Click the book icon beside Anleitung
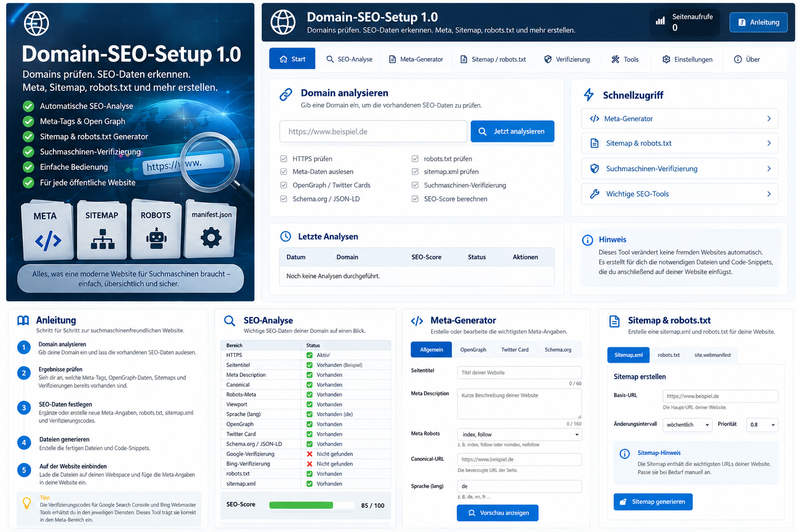798x532 pixels. (x=23, y=321)
